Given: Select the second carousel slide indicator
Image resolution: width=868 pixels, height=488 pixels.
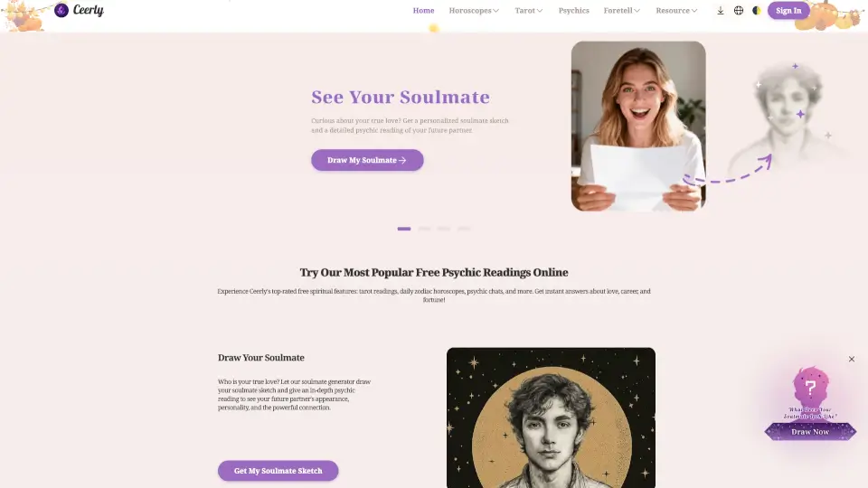Looking at the screenshot, I should pyautogui.click(x=424, y=229).
